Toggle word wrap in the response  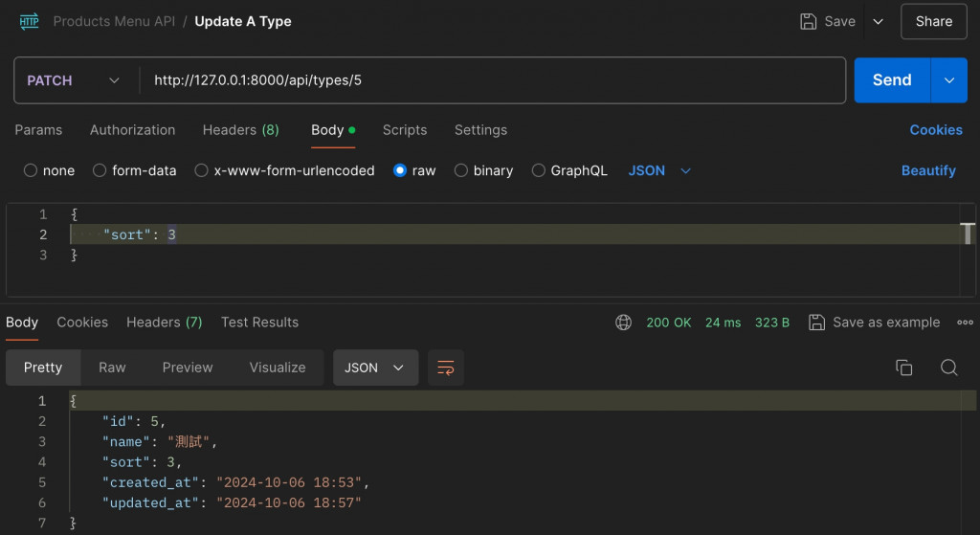pos(446,368)
